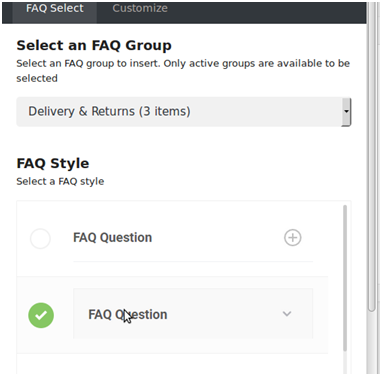Expand the chevron-down icon in the second FAQ style
Screen dimensions: 382x376
287,314
